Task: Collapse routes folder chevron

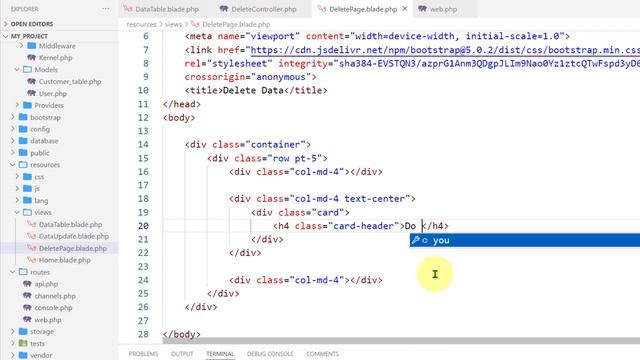Action: (x=13, y=272)
